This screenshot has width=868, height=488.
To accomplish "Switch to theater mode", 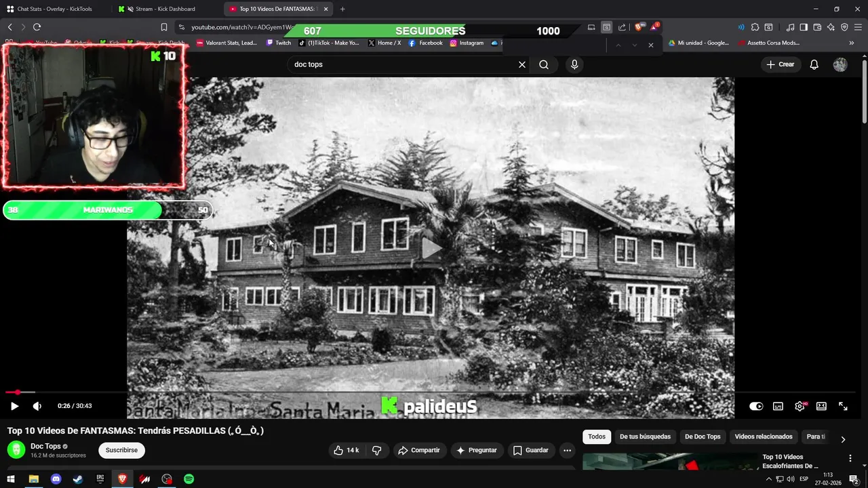I will [821, 406].
